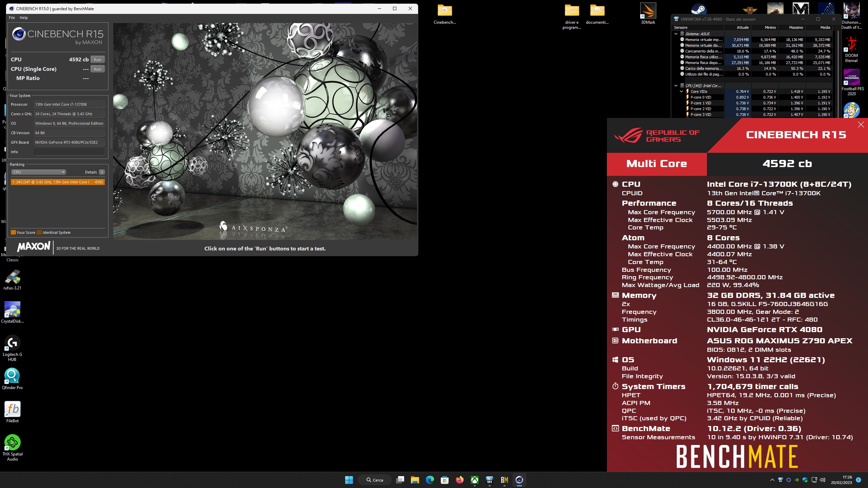Collapse the Sistema: ASUS group in HWiNFO

point(676,34)
